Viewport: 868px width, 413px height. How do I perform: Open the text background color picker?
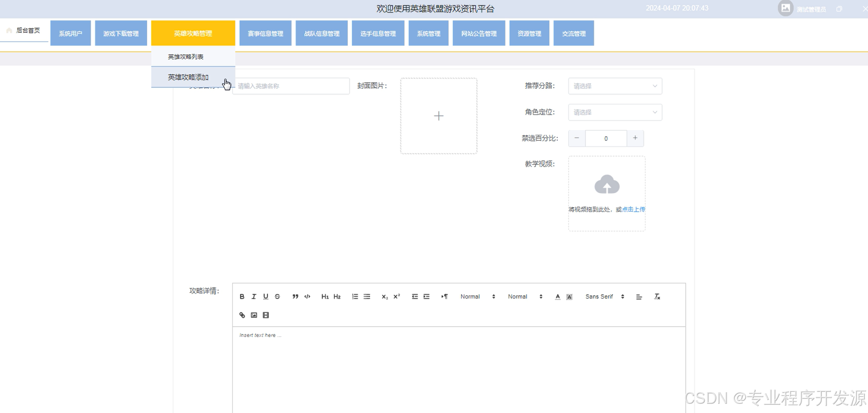pyautogui.click(x=569, y=297)
